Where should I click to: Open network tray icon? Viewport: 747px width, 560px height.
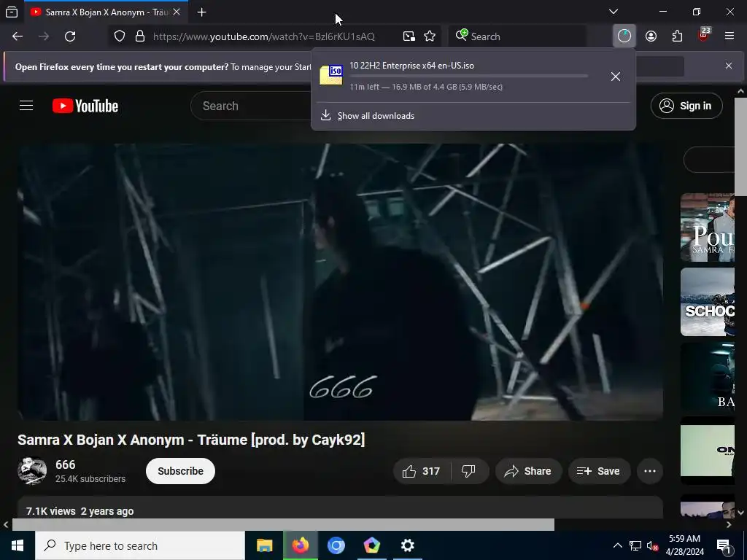pos(635,545)
